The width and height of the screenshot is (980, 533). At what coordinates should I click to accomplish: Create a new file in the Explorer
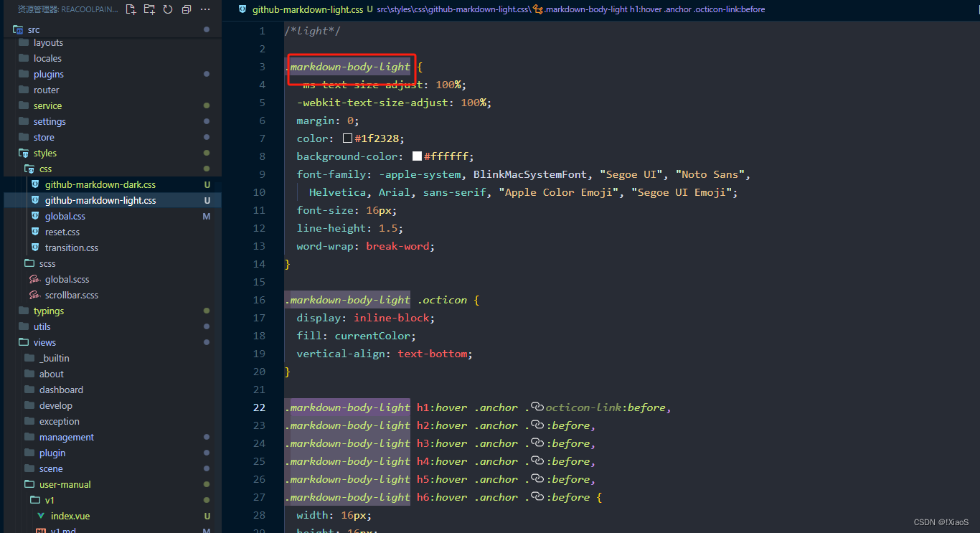coord(131,9)
